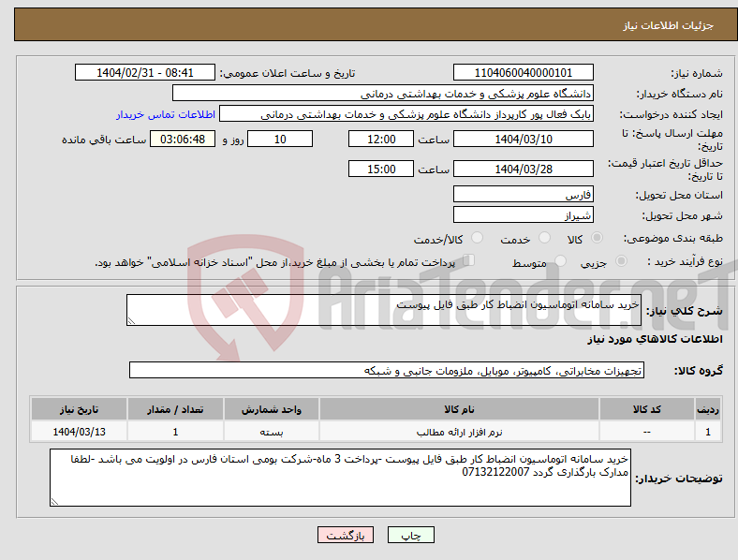738x560 pixels.
Task: Click the جزئیات اطلاعات نیاز header title
Action: tap(669, 25)
